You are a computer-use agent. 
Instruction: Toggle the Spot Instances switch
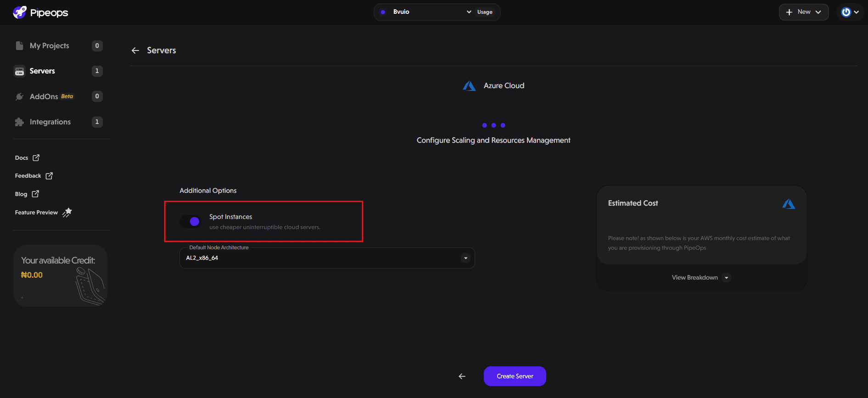coord(190,222)
